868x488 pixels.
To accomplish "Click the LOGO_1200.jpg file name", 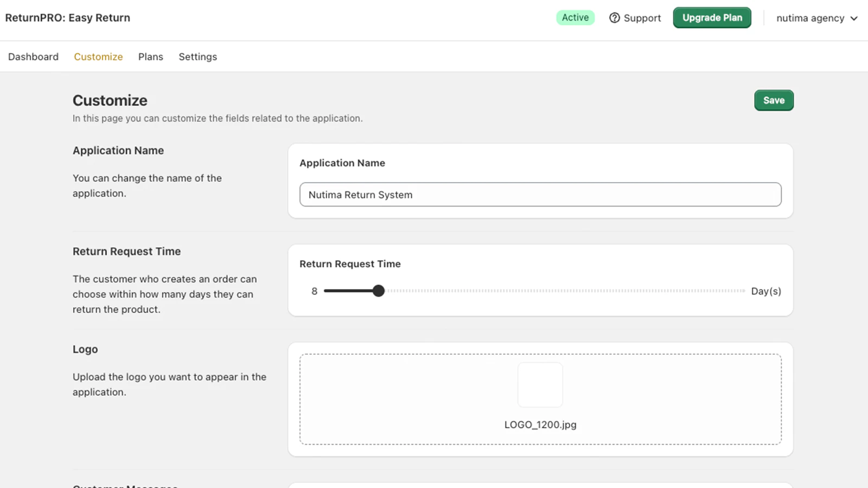I will click(x=540, y=425).
